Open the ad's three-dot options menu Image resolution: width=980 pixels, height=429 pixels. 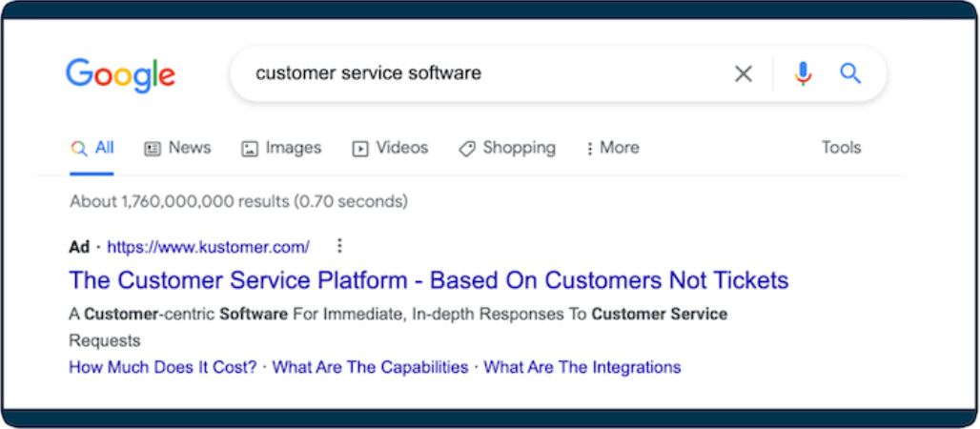(x=339, y=246)
